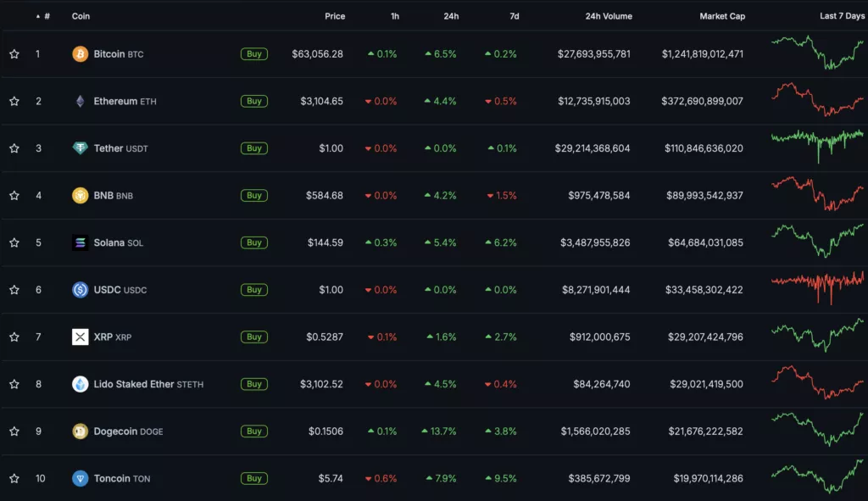Viewport: 868px width, 501px height.
Task: Click Tether 24h volume $29,214,368,604
Action: click(x=593, y=148)
